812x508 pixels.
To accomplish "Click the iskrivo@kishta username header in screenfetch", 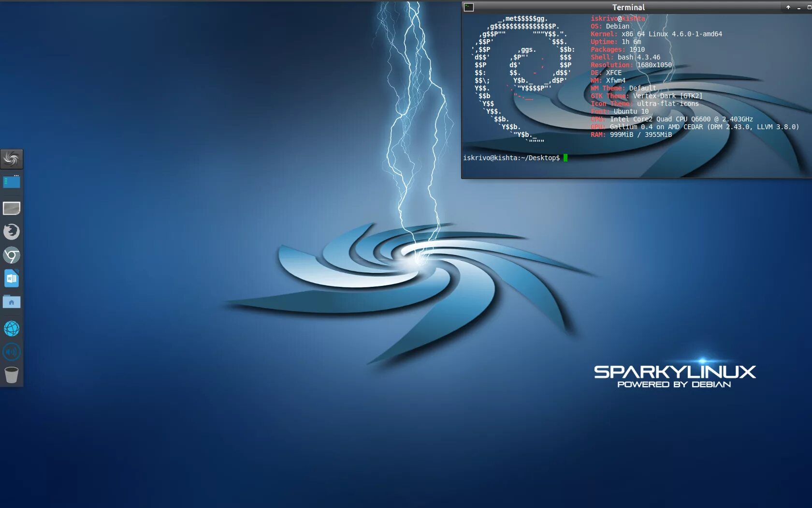I will 618,18.
